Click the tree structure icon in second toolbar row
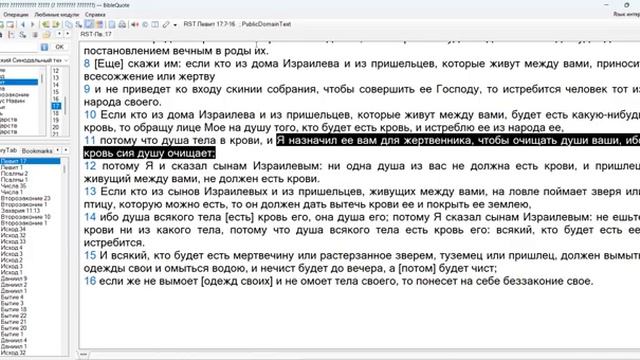Image resolution: width=640 pixels, height=360 pixels. pos(11,35)
